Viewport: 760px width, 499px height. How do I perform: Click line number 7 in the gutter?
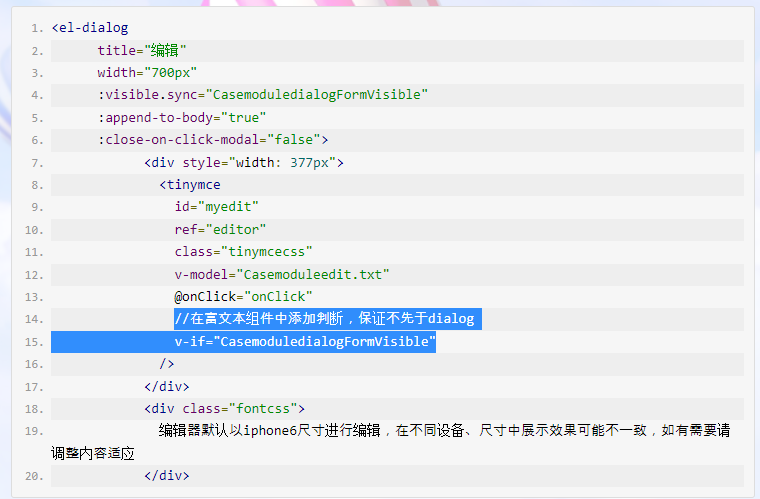click(37, 163)
